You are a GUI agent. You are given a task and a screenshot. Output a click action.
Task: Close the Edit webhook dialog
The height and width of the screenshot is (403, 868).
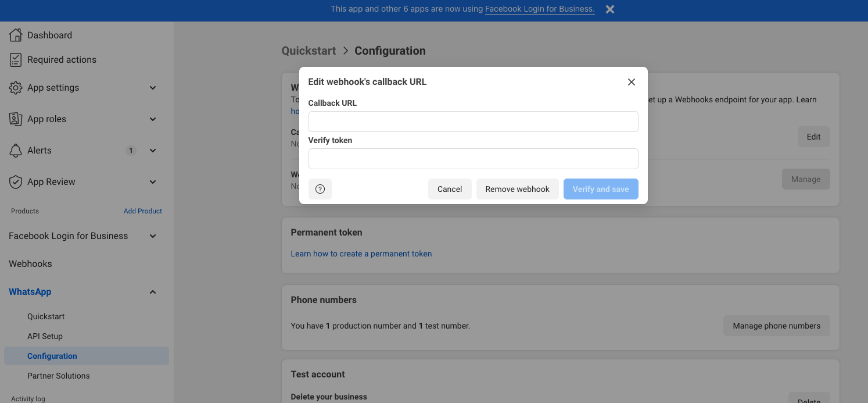point(632,82)
